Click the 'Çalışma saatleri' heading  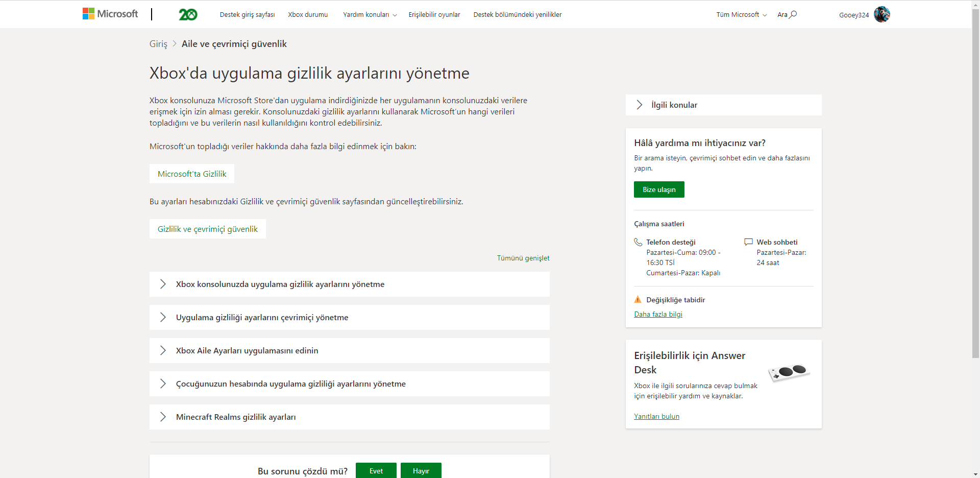coord(659,224)
